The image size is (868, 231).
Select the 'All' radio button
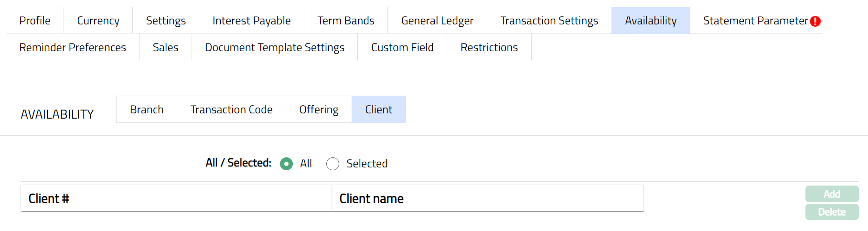click(287, 164)
